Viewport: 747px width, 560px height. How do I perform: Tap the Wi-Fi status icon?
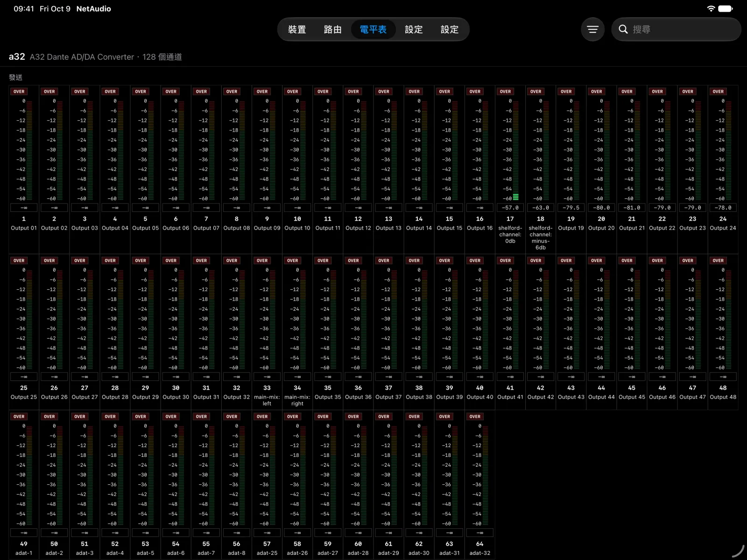(x=711, y=9)
